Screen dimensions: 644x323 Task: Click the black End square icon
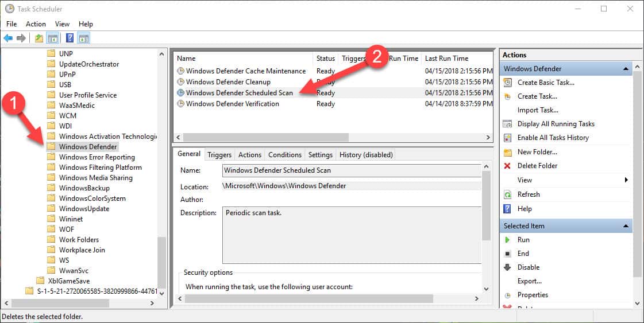[x=508, y=254]
